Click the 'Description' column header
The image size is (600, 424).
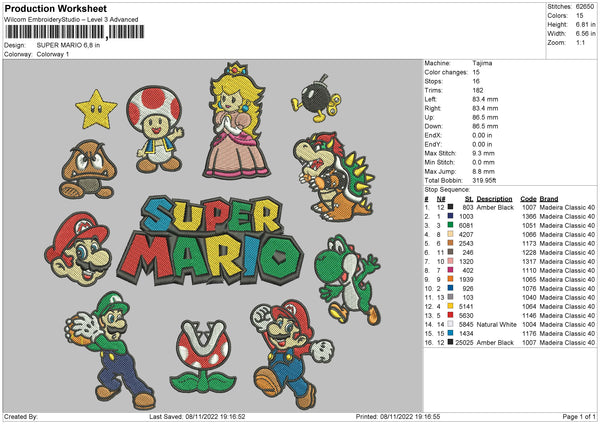[x=494, y=199]
